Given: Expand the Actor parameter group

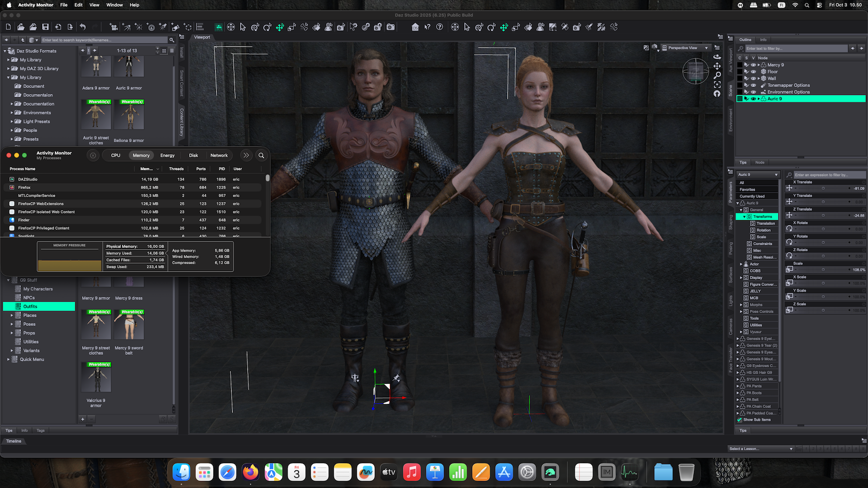Looking at the screenshot, I should 741,264.
